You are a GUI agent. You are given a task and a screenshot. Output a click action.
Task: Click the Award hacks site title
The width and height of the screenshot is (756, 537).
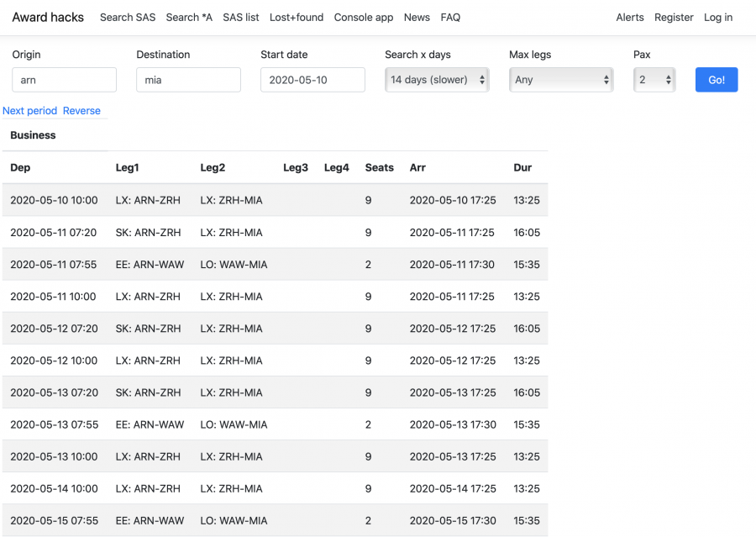tap(48, 18)
